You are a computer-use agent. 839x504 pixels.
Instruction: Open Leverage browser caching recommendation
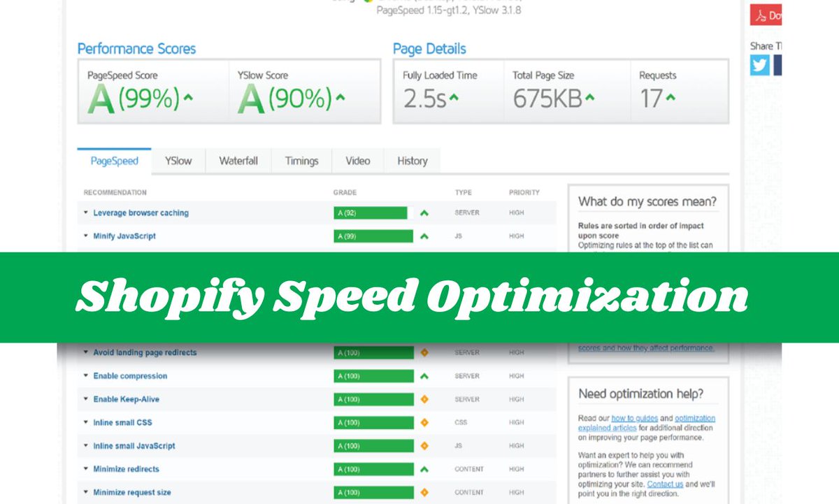pyautogui.click(x=141, y=213)
